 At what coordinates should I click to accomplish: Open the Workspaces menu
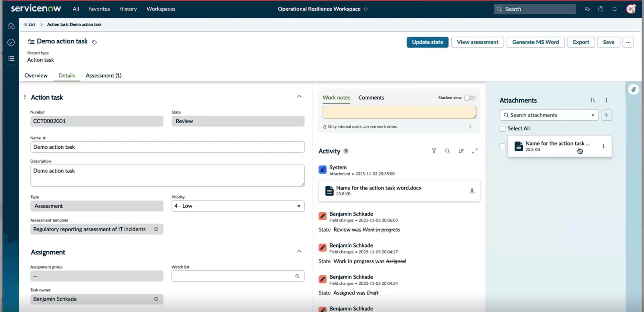pyautogui.click(x=161, y=9)
